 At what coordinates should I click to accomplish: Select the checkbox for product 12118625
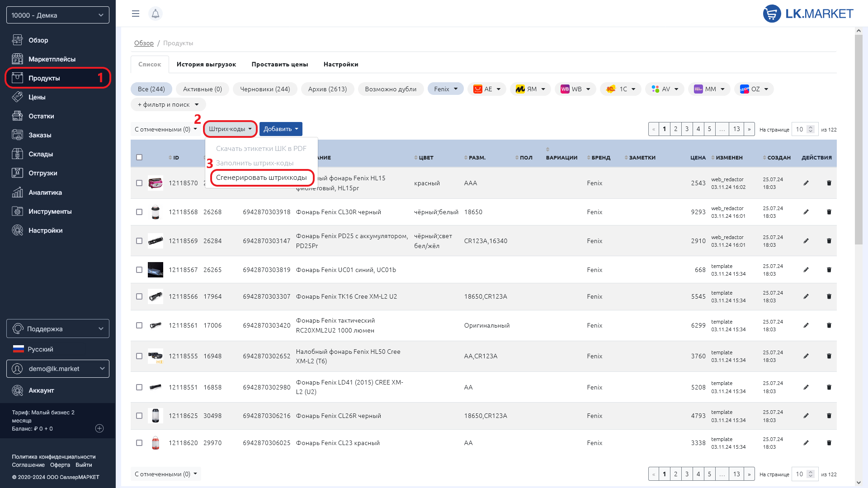click(139, 416)
